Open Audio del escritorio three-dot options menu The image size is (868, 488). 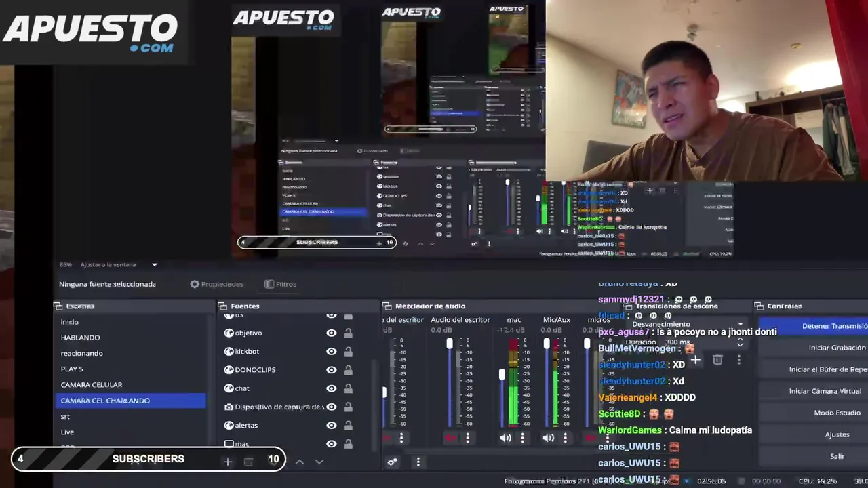pos(467,438)
